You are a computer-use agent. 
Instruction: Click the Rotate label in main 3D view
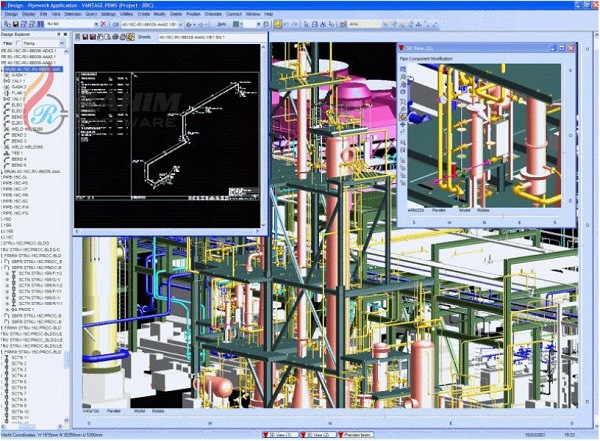(158, 411)
